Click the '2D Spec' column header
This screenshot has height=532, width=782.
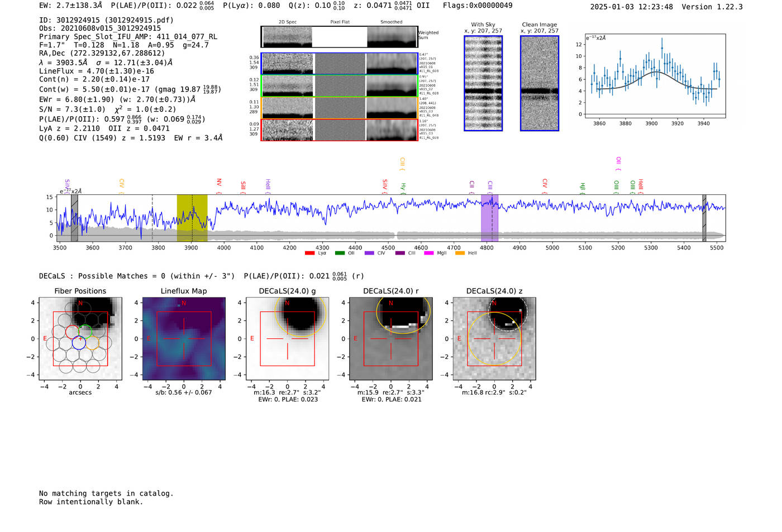288,22
